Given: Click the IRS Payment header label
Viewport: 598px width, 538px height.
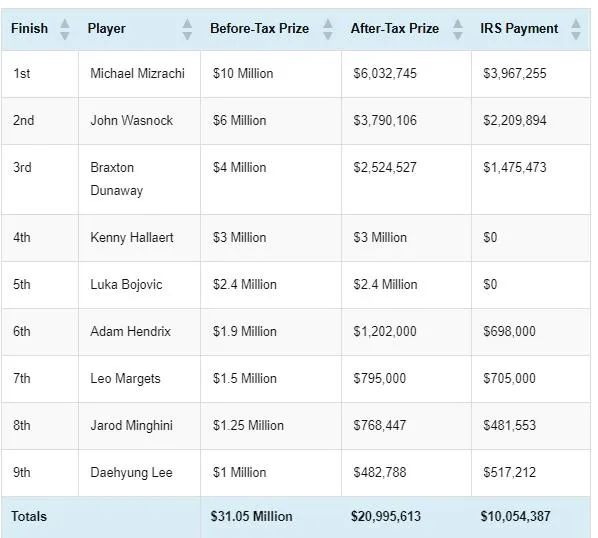Looking at the screenshot, I should pos(519,29).
